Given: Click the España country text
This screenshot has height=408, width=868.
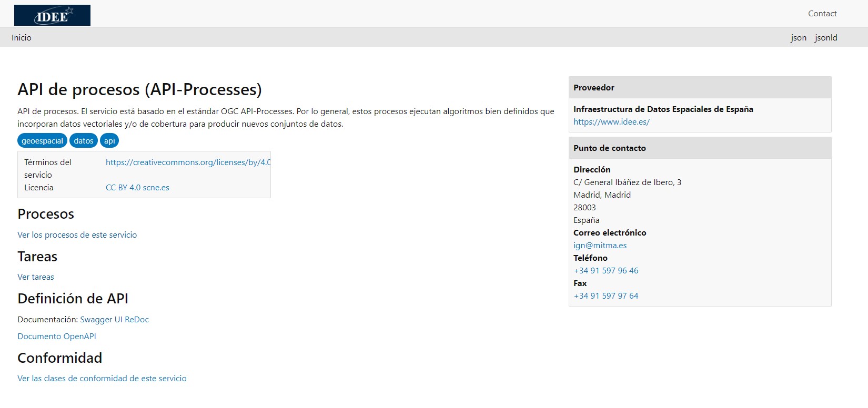Looking at the screenshot, I should [x=586, y=220].
